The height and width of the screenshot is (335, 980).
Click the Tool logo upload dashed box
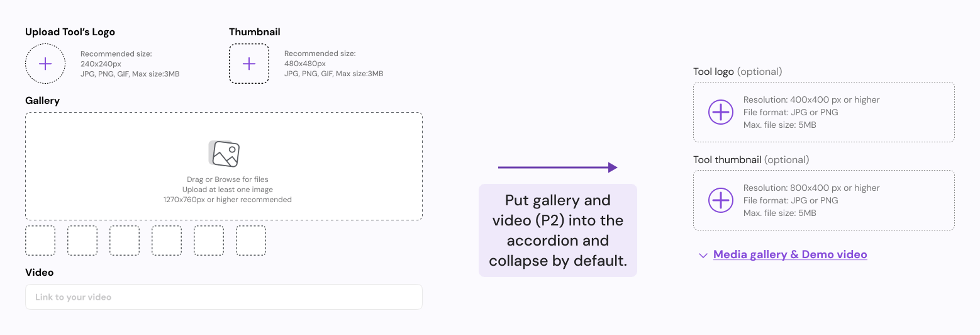tap(824, 112)
